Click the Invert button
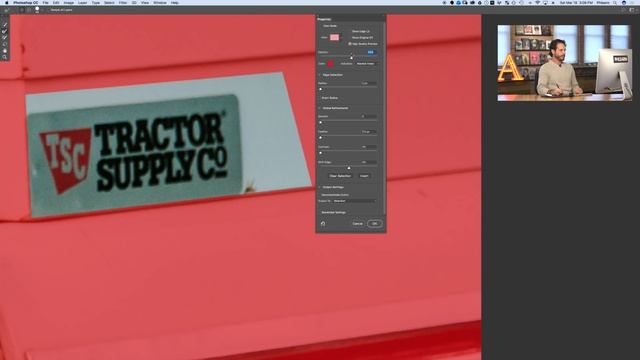This screenshot has height=360, width=640. click(x=364, y=176)
